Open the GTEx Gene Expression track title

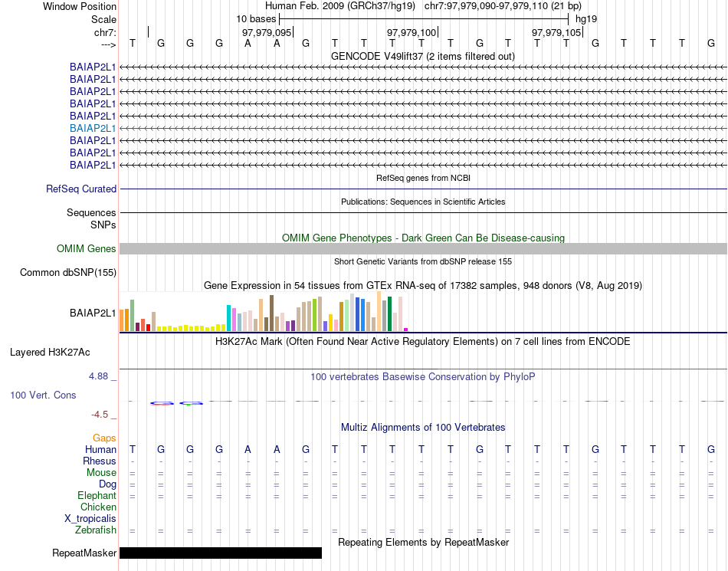tap(423, 285)
